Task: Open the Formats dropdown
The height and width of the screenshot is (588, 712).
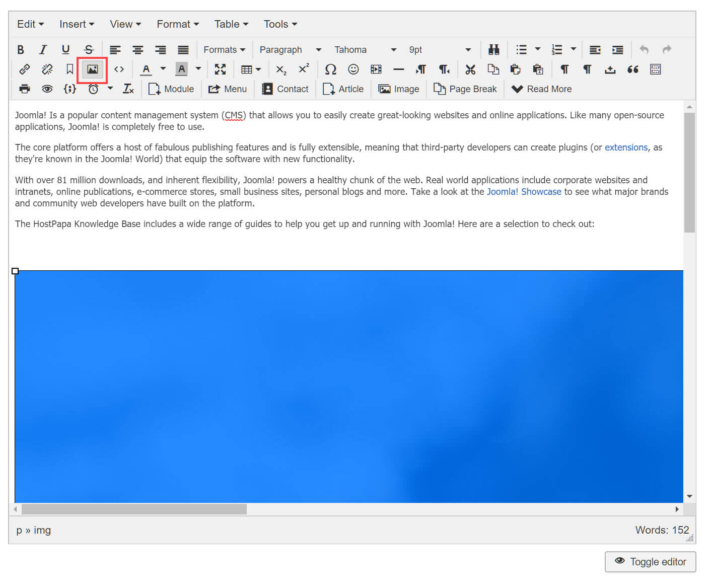Action: click(x=224, y=49)
